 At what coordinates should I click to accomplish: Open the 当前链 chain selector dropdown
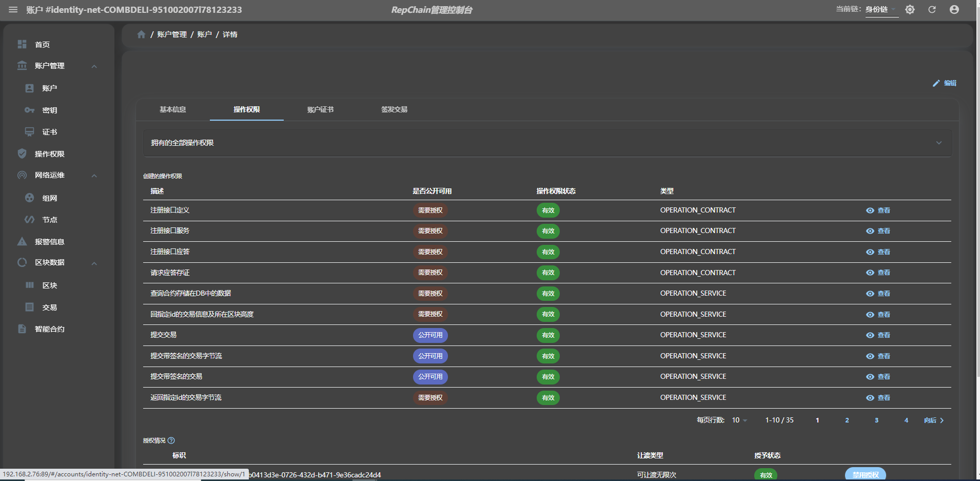click(881, 10)
